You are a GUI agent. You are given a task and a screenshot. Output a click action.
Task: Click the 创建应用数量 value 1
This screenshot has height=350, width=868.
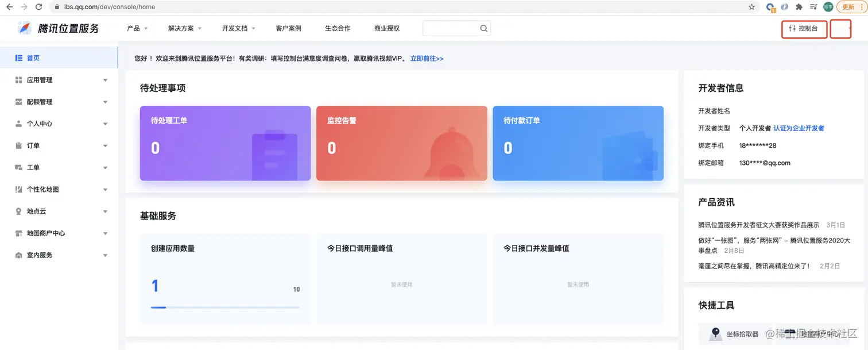pos(155,286)
